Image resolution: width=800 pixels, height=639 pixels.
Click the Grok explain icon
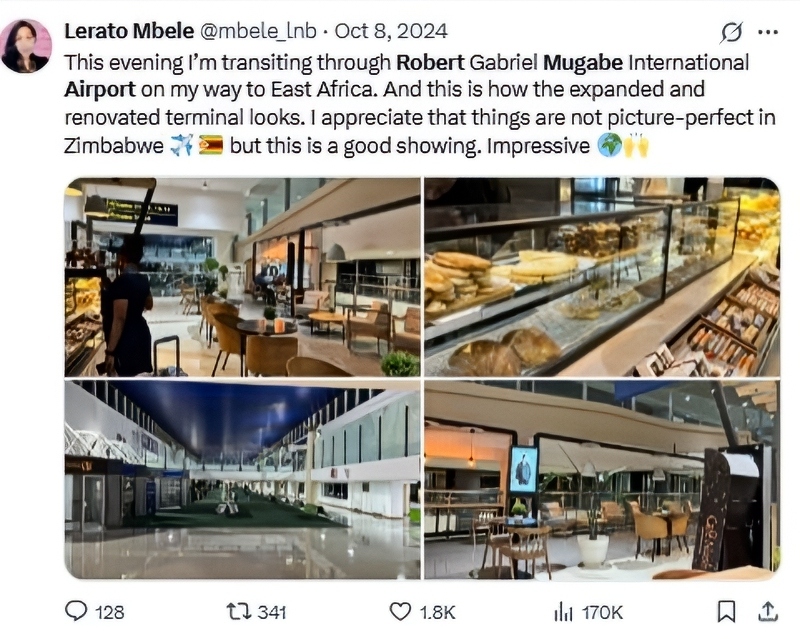(x=732, y=33)
